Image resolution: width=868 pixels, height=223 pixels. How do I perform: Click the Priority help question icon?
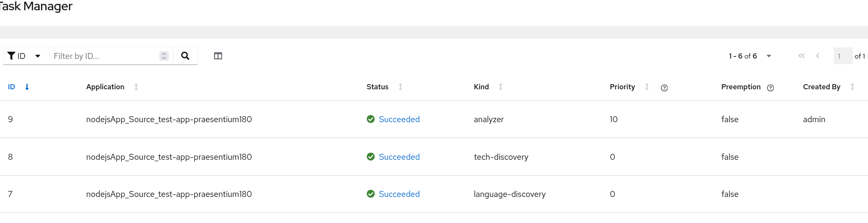pos(664,88)
